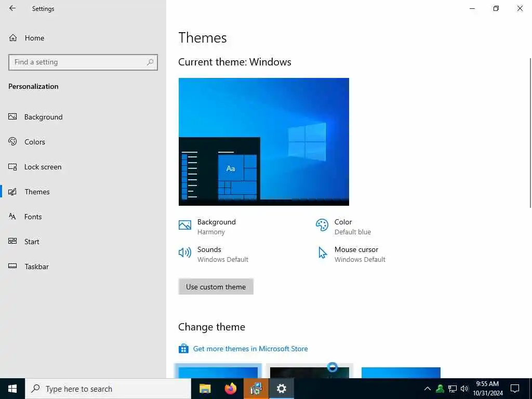Open the Windows Start menu button
The image size is (532, 399).
12,389
